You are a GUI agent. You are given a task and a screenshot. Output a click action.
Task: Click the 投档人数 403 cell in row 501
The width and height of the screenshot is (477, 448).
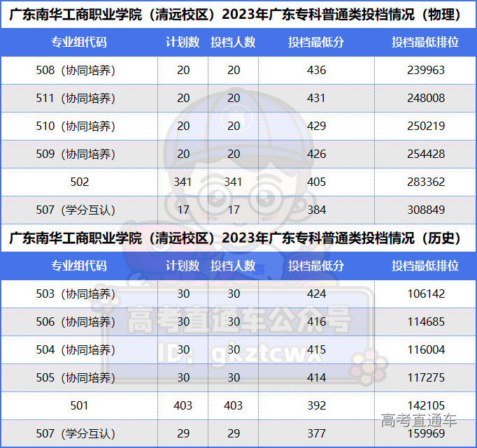234,405
